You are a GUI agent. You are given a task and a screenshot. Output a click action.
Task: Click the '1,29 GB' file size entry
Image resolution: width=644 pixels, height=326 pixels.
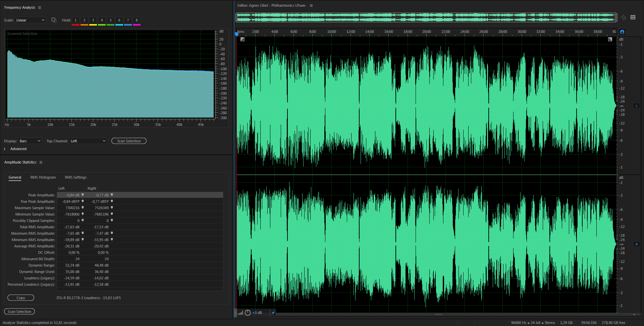[566, 323]
